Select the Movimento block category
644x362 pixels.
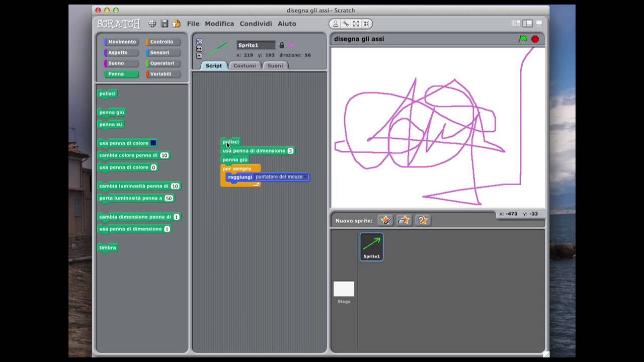121,42
